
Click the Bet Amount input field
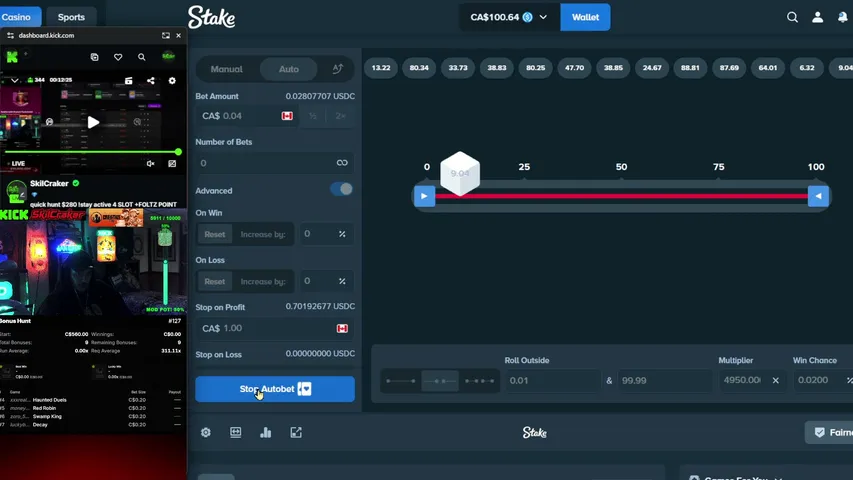tap(246, 116)
